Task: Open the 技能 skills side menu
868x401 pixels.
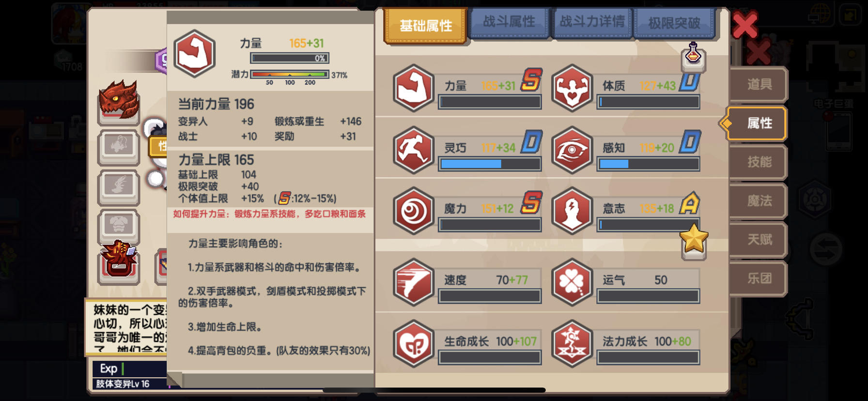Action: point(759,162)
